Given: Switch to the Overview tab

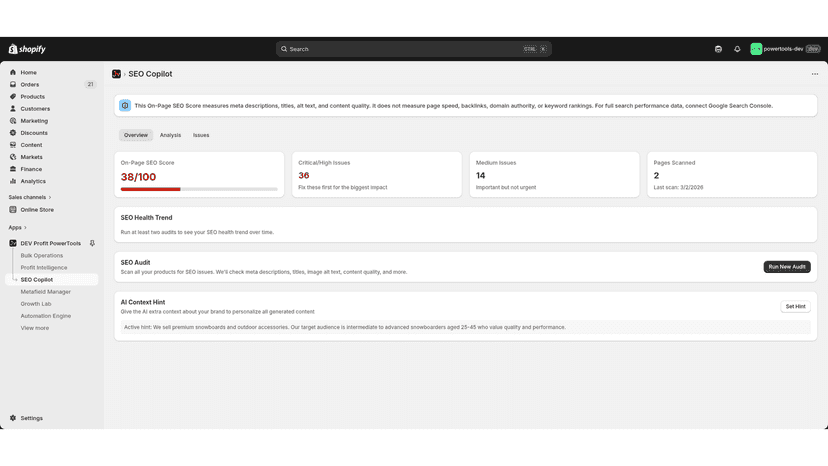Looking at the screenshot, I should 136,135.
